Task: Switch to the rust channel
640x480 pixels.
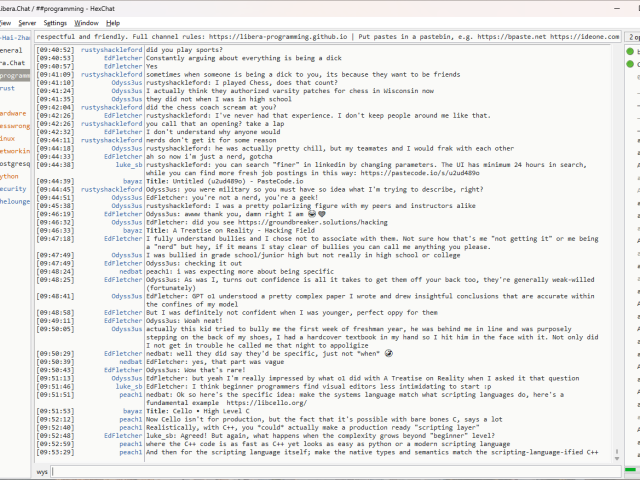Action: [x=8, y=88]
